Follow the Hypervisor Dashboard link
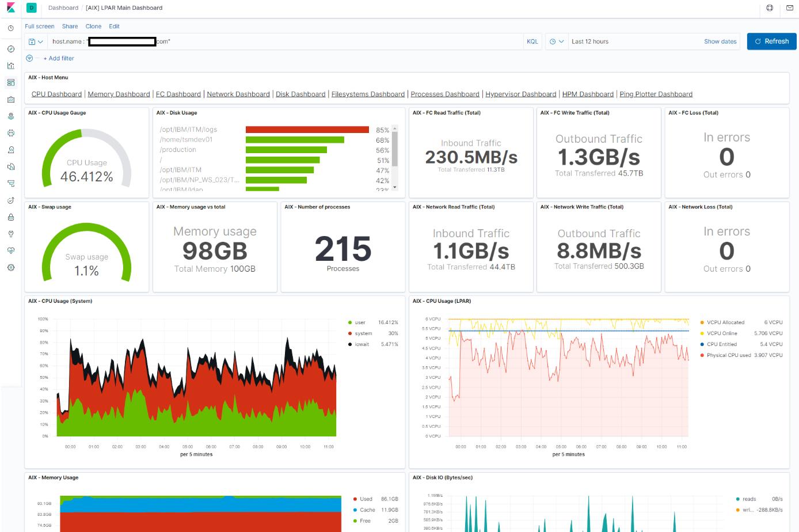 pos(520,94)
